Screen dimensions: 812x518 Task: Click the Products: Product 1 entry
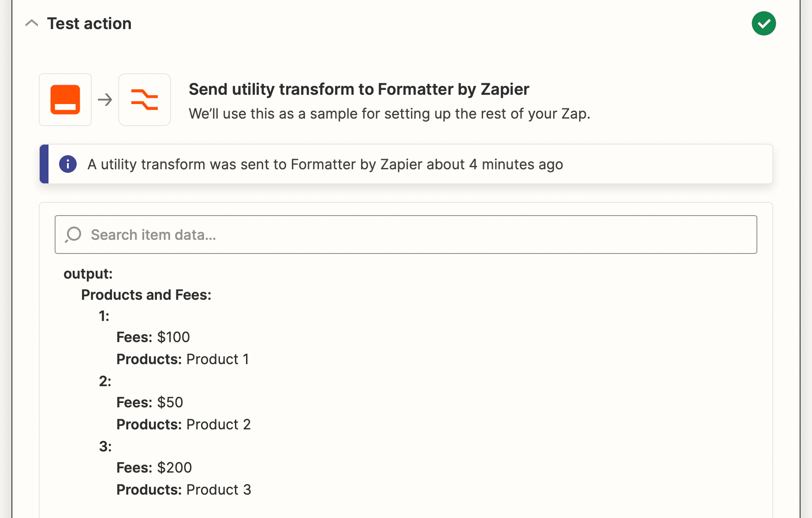[183, 359]
